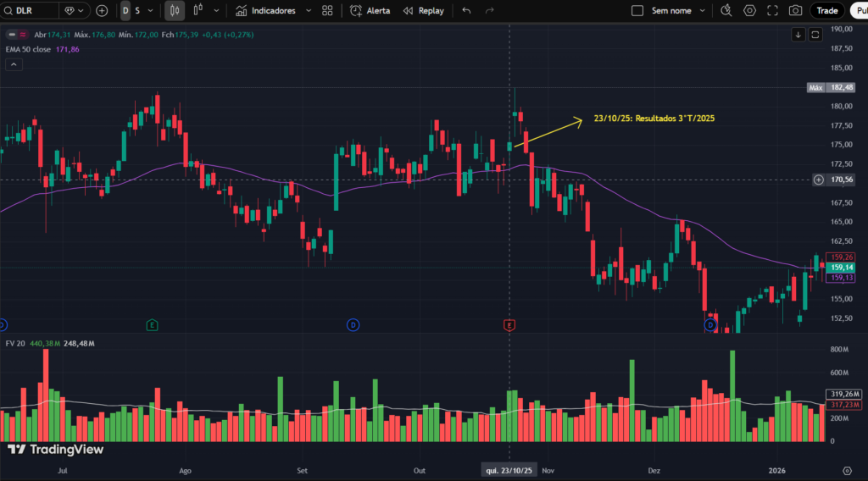Viewport: 868px width, 481px height.
Task: Click the 159,26 red price label
Action: tap(841, 257)
